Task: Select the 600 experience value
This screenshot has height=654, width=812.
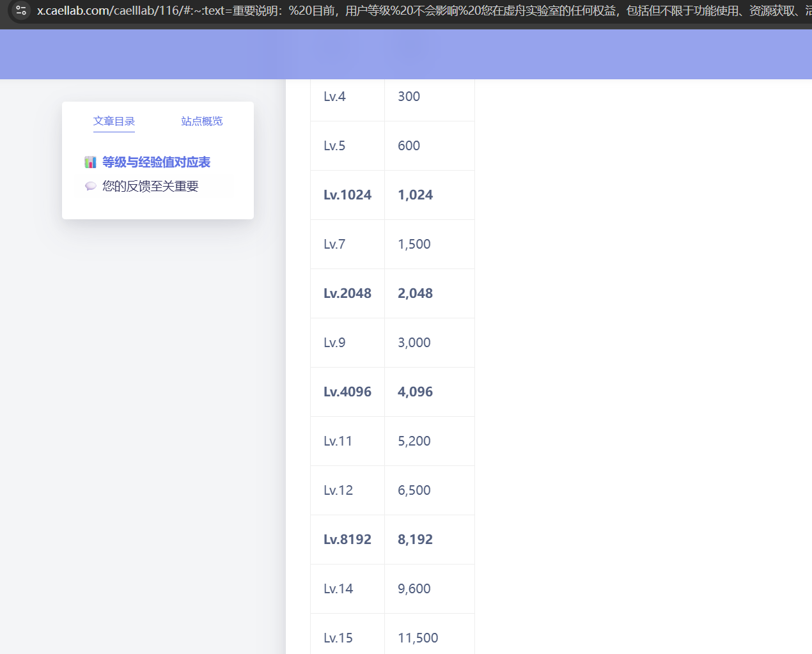Action: (x=409, y=146)
